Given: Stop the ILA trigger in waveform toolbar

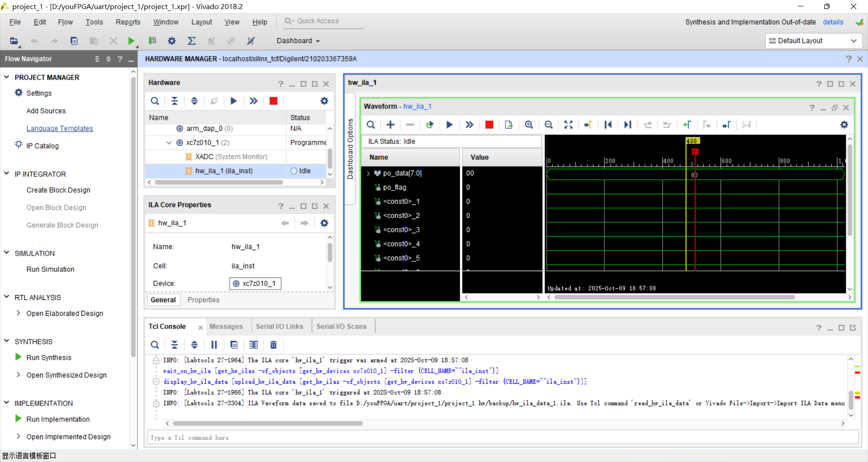Looking at the screenshot, I should [489, 125].
